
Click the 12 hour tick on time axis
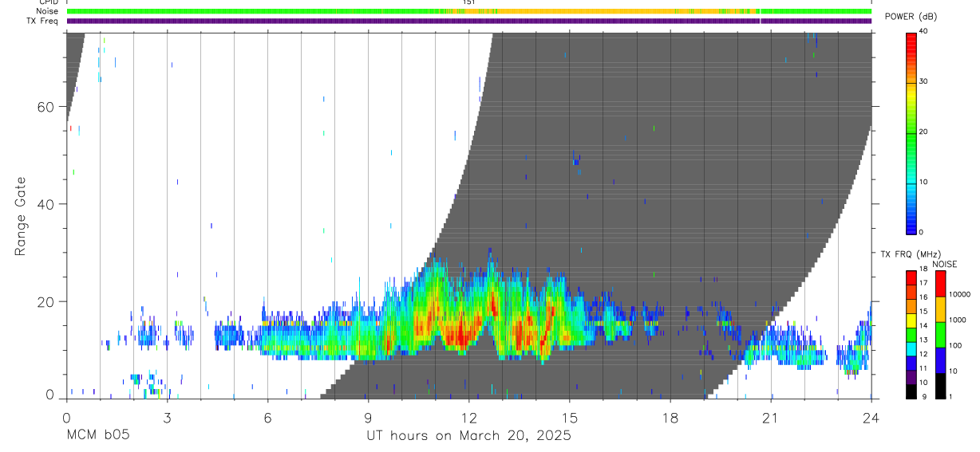click(469, 417)
